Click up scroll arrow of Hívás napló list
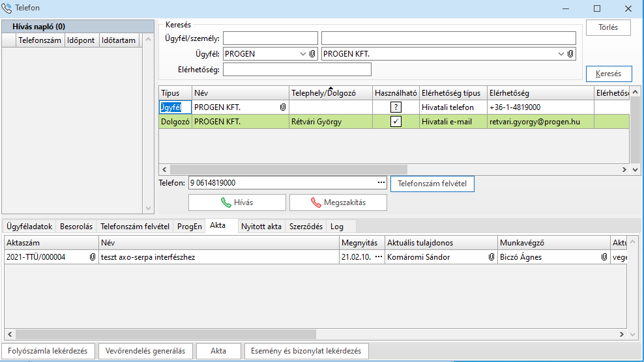This screenshot has height=362, width=644. [x=148, y=39]
